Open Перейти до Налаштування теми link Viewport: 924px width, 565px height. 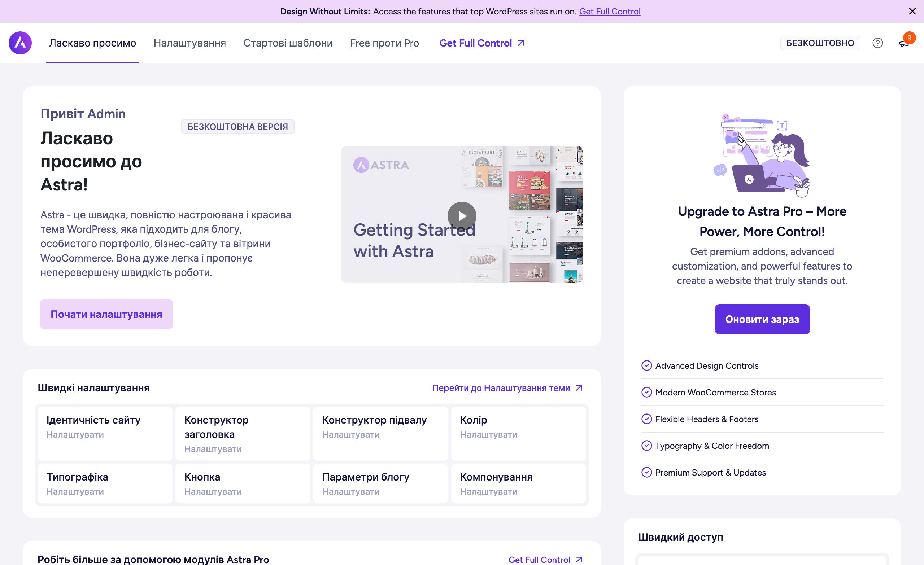507,387
